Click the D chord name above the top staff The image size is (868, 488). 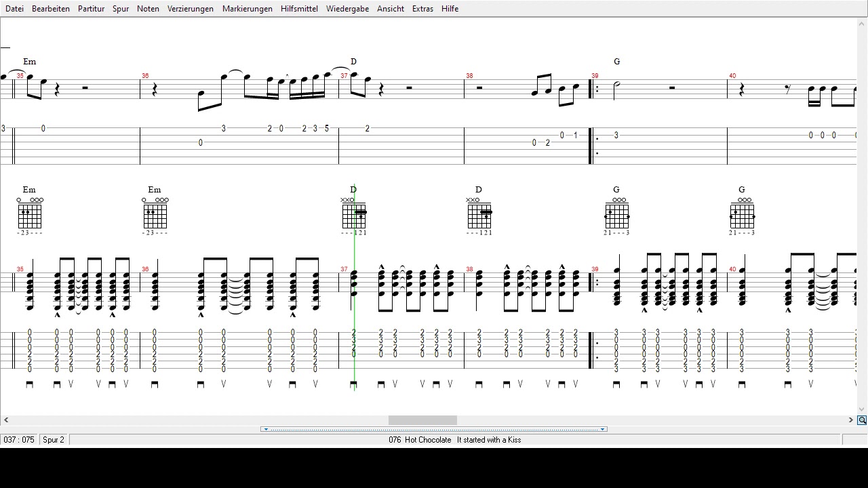[x=353, y=62]
